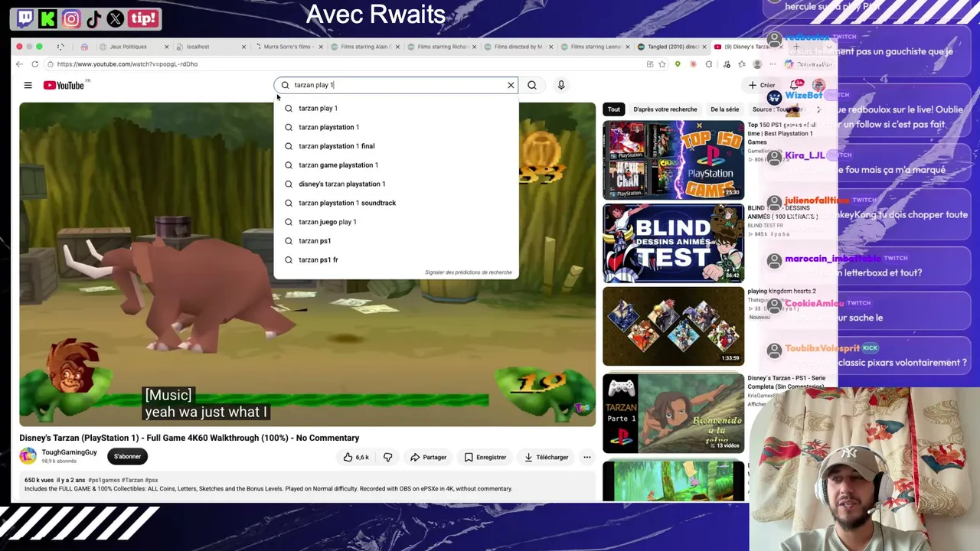Screen dimensions: 980x551
Task: Click the Partager share button
Action: pos(428,457)
